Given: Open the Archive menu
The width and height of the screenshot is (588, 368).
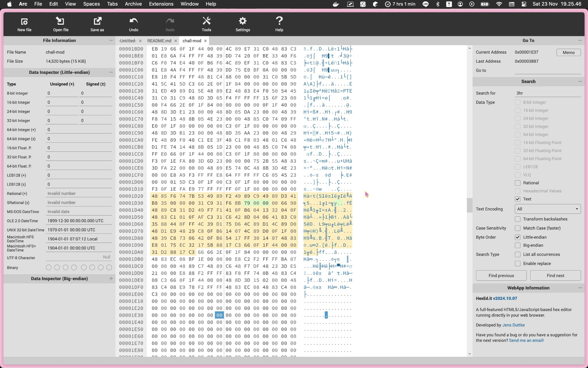Looking at the screenshot, I should pos(133,4).
